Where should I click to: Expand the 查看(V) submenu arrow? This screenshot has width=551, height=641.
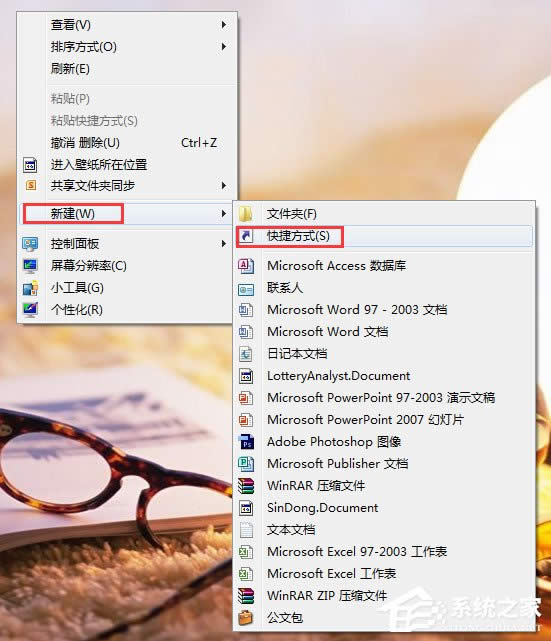point(224,25)
